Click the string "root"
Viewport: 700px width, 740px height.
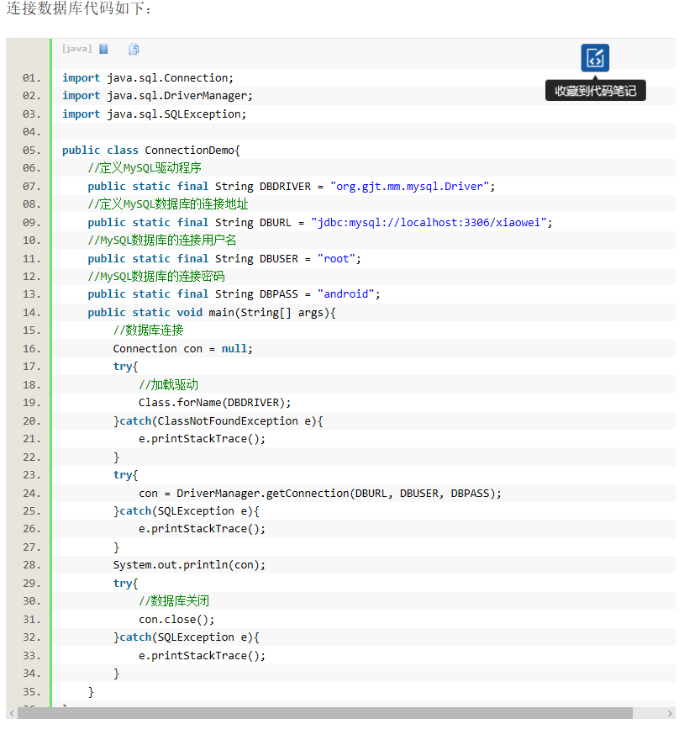click(x=336, y=259)
